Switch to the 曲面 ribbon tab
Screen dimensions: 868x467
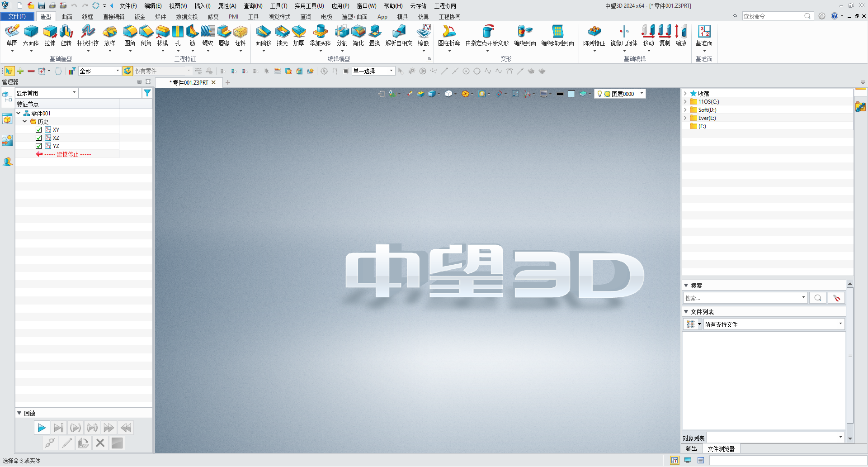tap(67, 17)
